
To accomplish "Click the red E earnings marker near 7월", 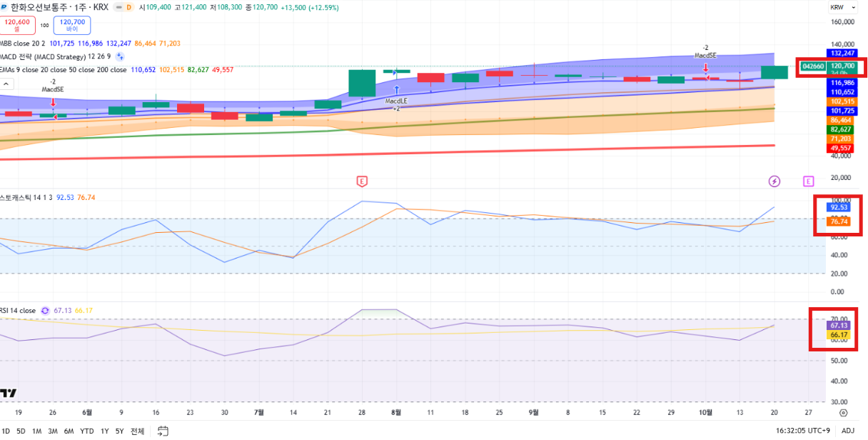I will [362, 181].
